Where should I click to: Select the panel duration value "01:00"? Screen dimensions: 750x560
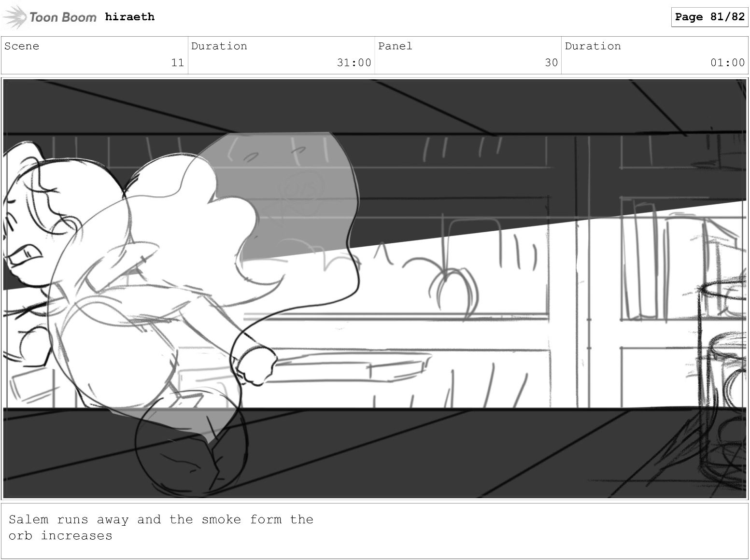tap(728, 63)
